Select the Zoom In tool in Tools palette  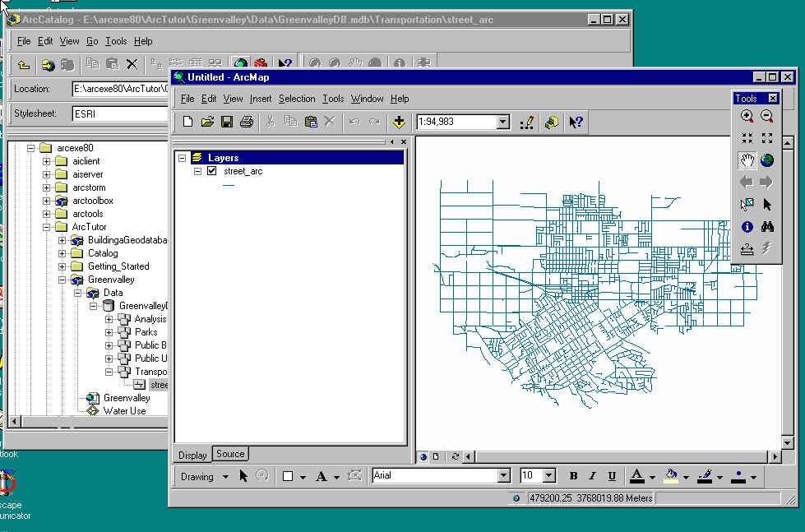pyautogui.click(x=747, y=116)
